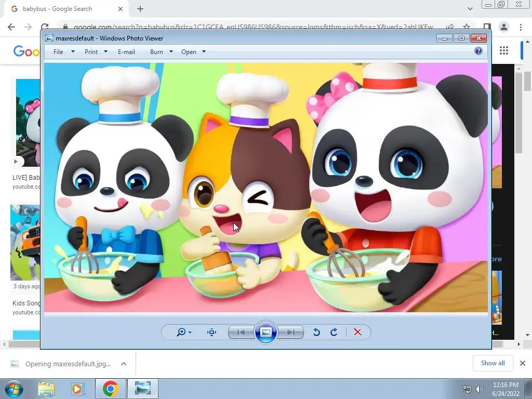532x399 pixels.
Task: Open the Windows Start menu
Action: coord(14,389)
